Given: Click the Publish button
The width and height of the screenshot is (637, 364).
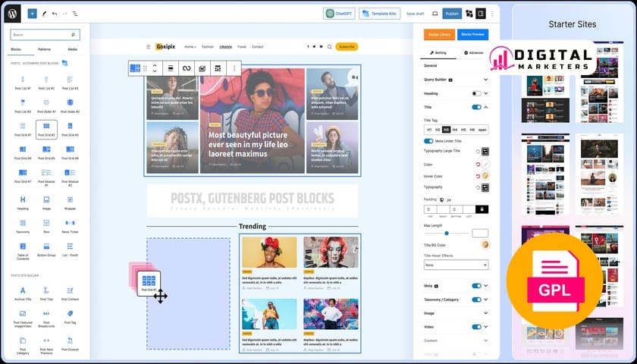Looking at the screenshot, I should 452,14.
